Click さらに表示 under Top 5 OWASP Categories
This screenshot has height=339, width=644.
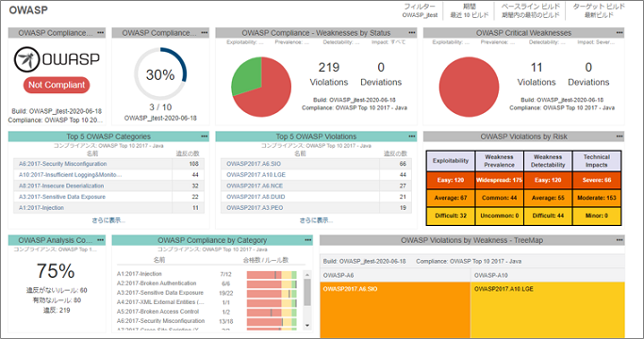click(108, 220)
